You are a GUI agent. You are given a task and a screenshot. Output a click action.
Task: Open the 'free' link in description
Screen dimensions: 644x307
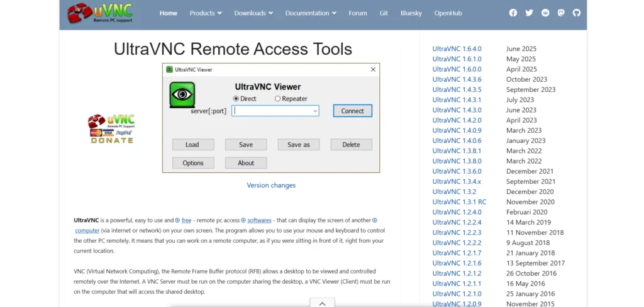point(186,220)
